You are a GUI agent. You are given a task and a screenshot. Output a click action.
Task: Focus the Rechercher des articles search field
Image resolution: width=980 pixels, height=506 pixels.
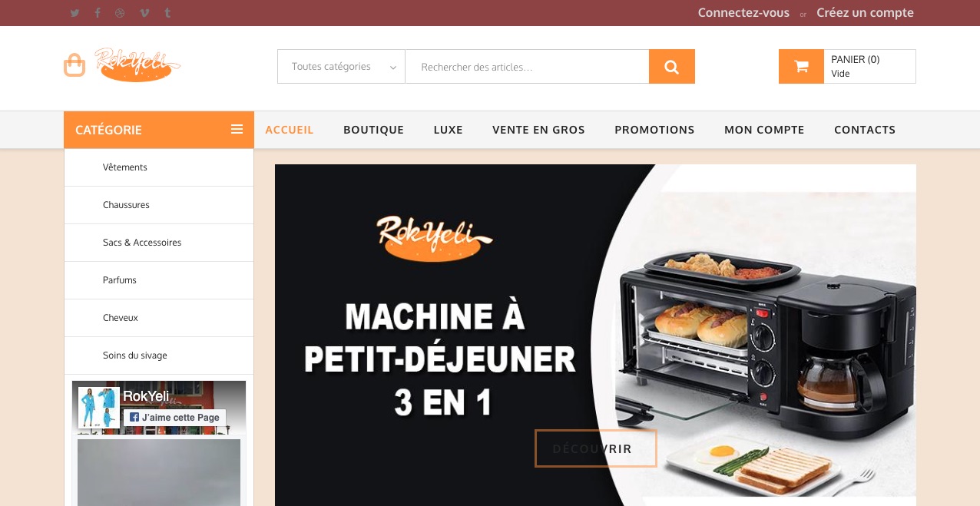pyautogui.click(x=527, y=67)
